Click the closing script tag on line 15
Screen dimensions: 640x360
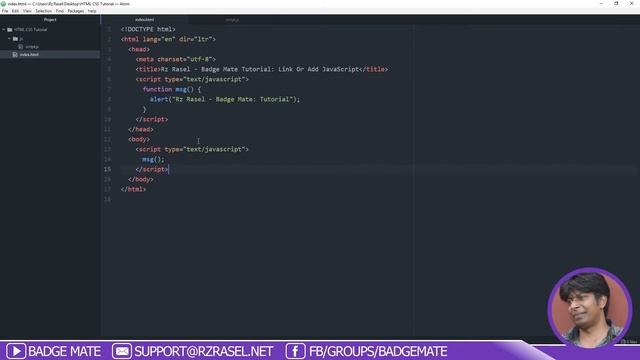[152, 169]
